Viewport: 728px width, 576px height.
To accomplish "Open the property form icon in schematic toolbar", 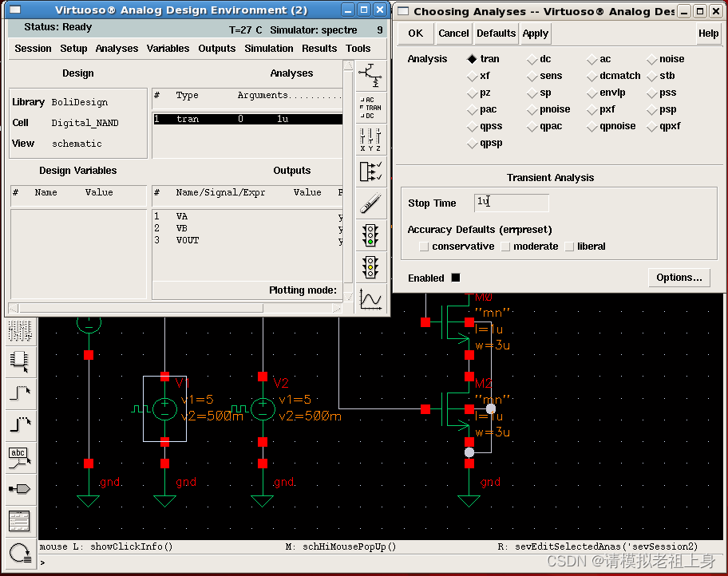I will point(19,521).
